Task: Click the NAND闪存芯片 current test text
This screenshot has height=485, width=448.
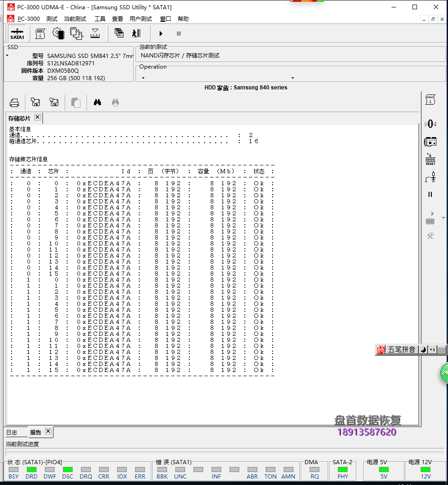Action: (x=180, y=56)
